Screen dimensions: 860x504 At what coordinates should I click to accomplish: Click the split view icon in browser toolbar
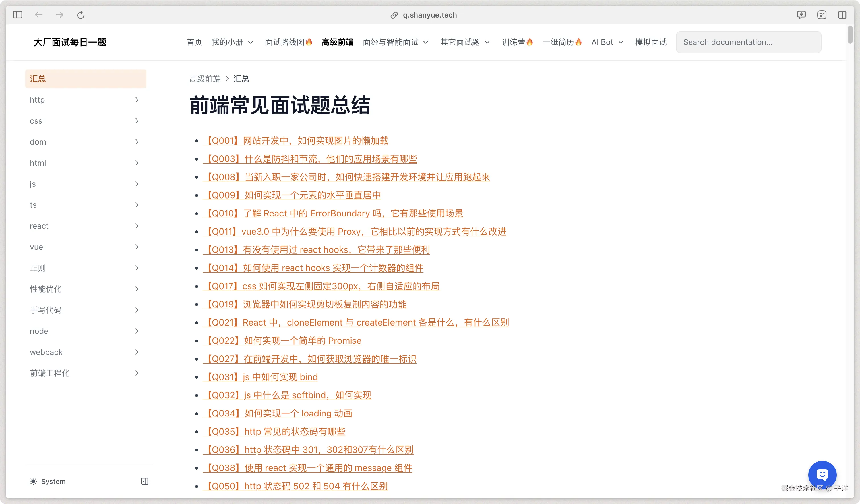[x=842, y=15]
